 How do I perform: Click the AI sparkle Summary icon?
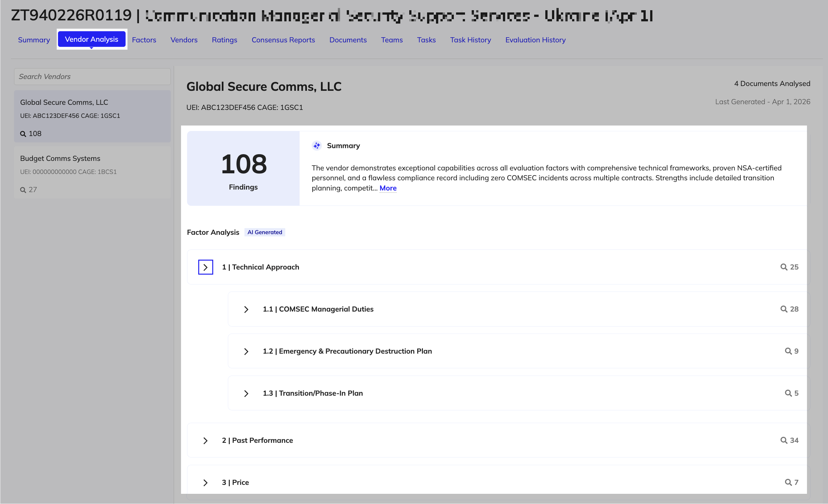pyautogui.click(x=316, y=146)
